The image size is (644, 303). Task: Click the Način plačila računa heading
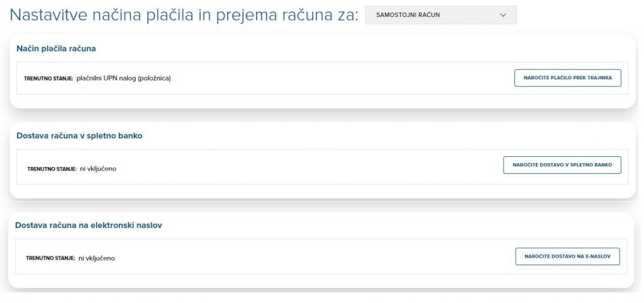pos(56,48)
